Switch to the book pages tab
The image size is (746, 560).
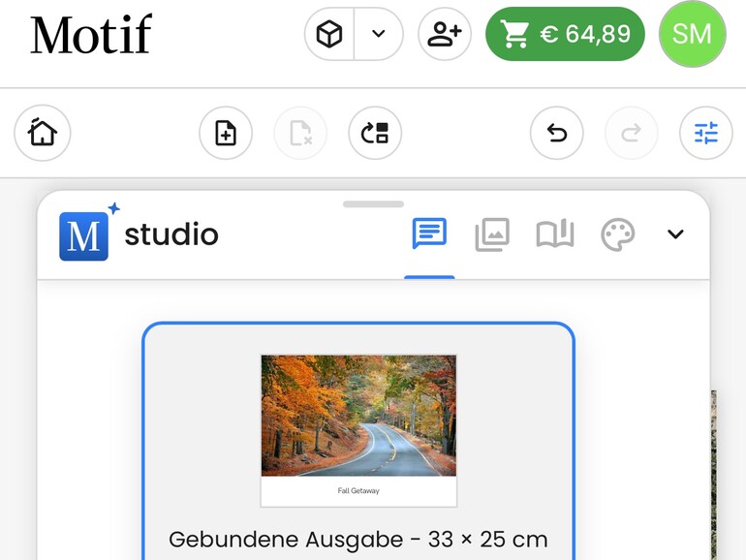(x=555, y=233)
